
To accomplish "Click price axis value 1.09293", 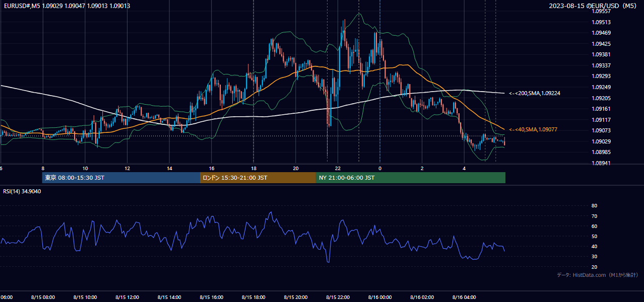I will click(601, 76).
